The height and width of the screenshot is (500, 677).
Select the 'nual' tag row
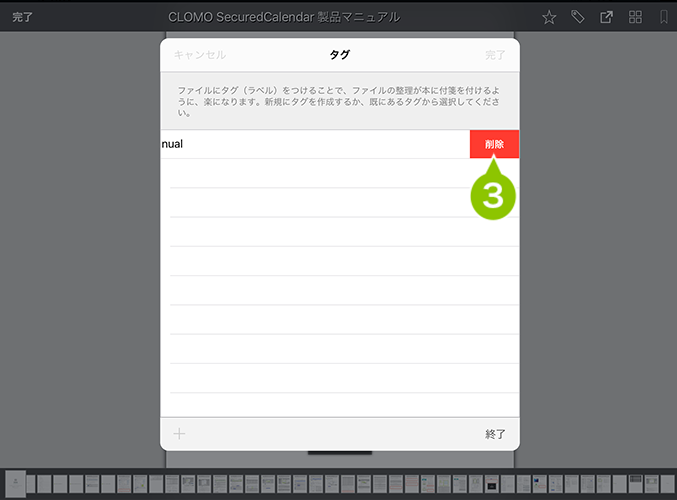(x=315, y=144)
